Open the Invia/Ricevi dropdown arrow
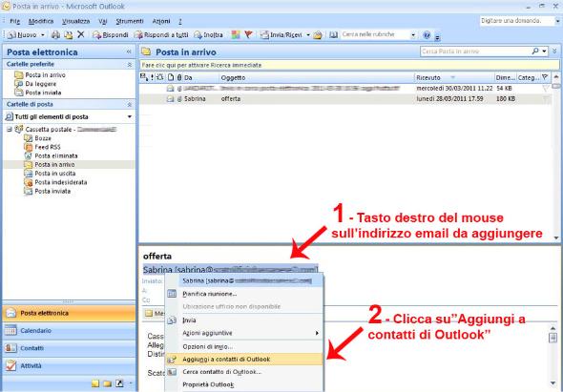 [x=307, y=35]
